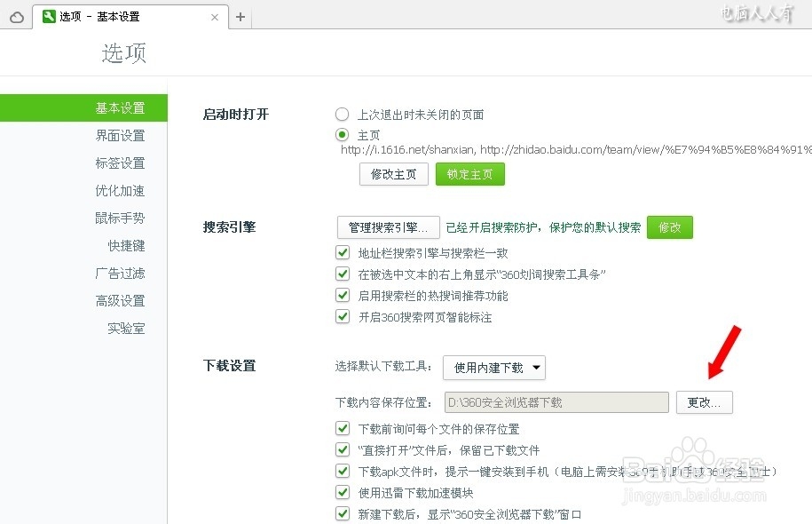Click the 管理搜索引擎... button

[388, 227]
